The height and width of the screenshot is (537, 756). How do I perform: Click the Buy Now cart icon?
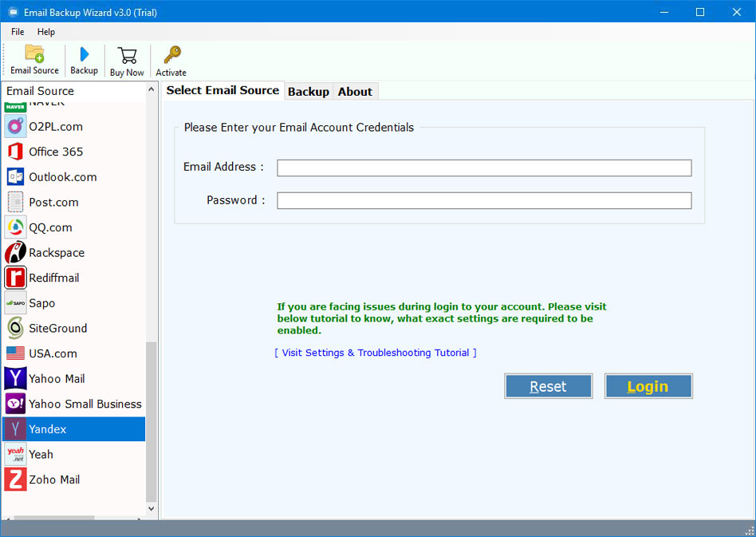point(128,56)
